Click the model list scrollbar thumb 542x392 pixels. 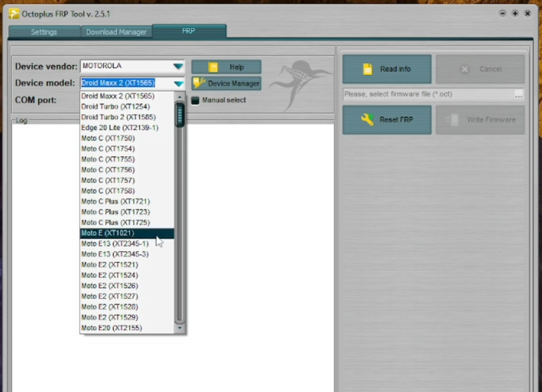point(179,114)
